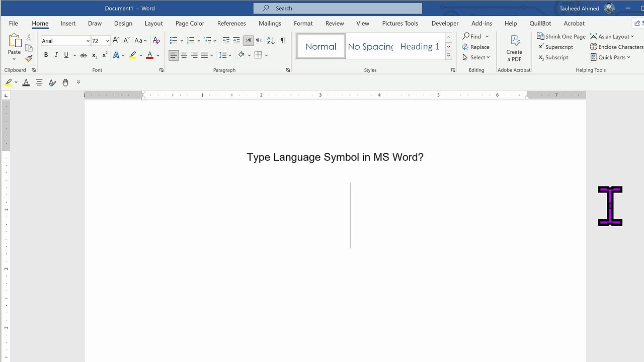The image size is (644, 362).
Task: Open the font size 72 dropdown
Action: [x=107, y=41]
